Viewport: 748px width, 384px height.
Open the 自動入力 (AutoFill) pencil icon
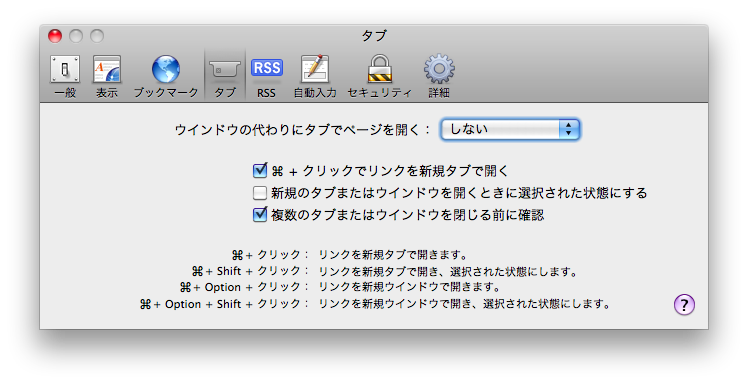point(315,70)
